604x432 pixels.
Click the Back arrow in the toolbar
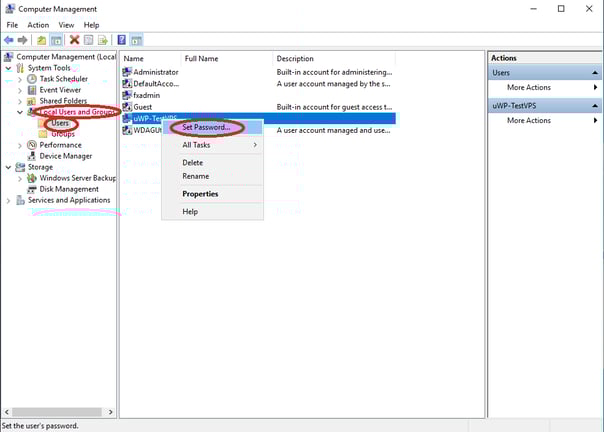click(9, 40)
